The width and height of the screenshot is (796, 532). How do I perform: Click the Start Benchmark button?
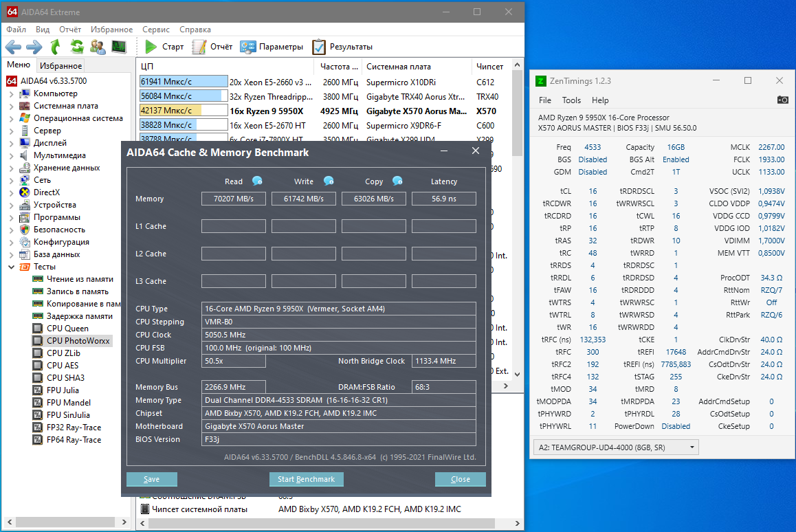[x=306, y=479]
